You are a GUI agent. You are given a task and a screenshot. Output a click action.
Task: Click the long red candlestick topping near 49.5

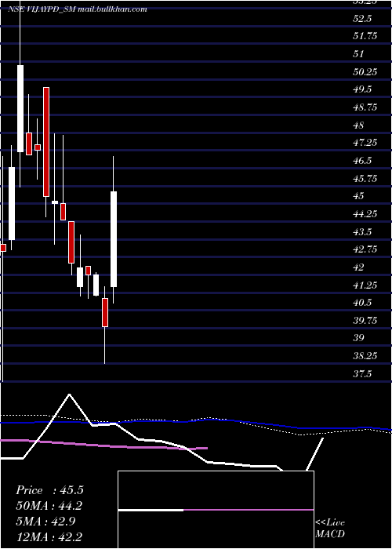[x=46, y=142]
